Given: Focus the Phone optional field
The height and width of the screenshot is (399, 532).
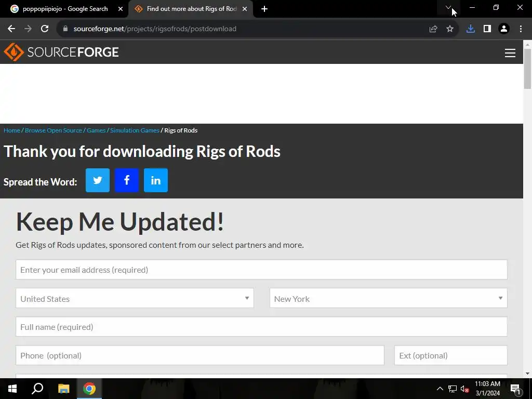Looking at the screenshot, I should (x=200, y=355).
